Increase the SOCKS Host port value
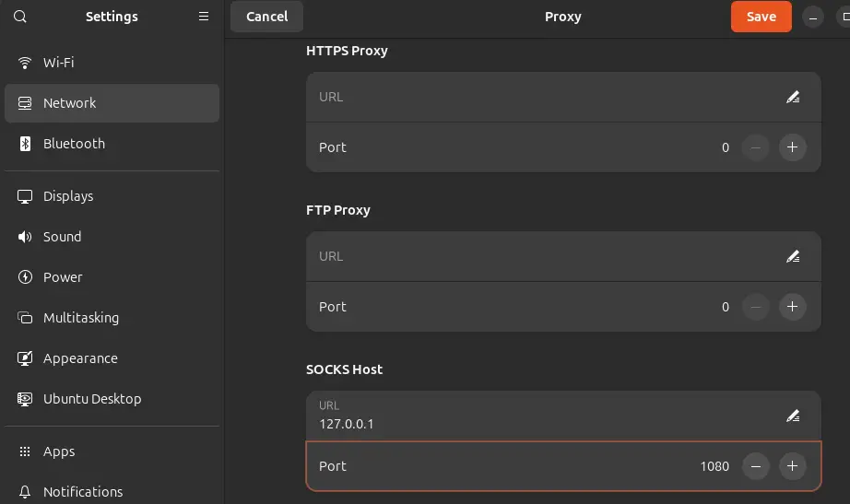This screenshot has height=504, width=850. coord(792,466)
